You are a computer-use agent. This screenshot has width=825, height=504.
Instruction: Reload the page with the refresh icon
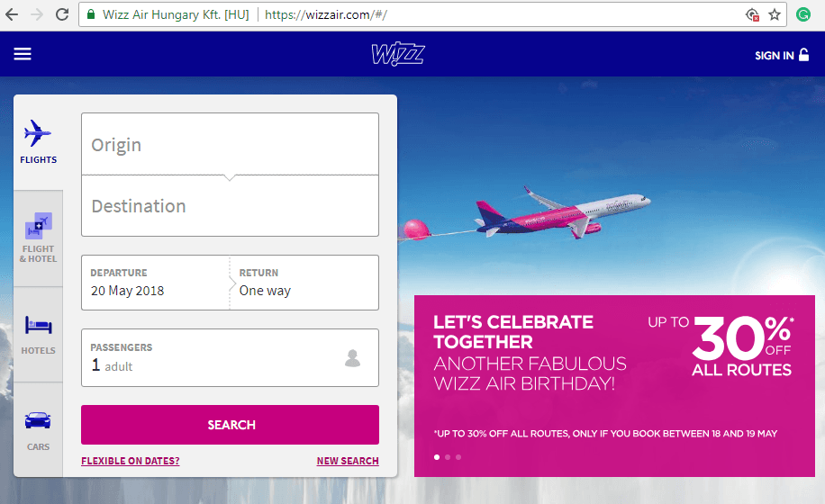coord(62,14)
